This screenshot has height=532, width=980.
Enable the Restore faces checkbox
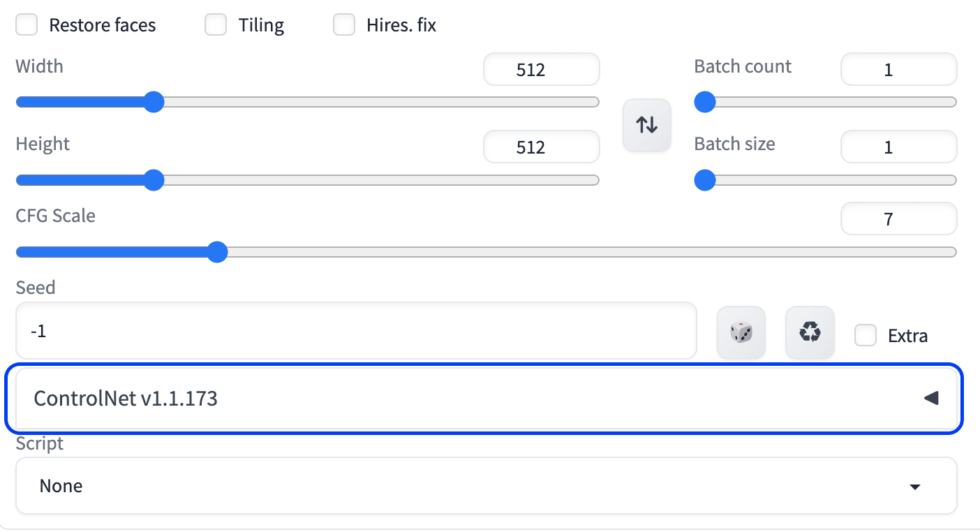pos(27,26)
